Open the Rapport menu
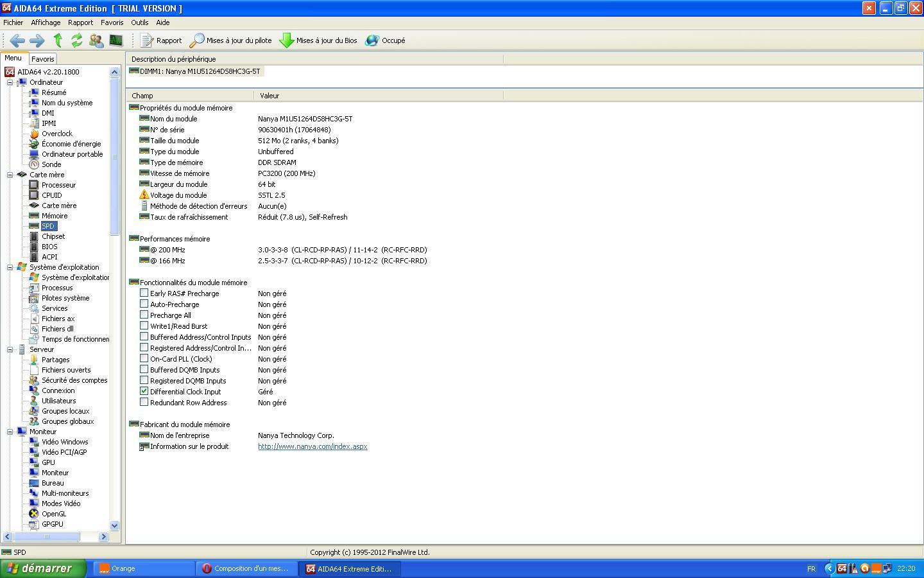 tap(80, 22)
